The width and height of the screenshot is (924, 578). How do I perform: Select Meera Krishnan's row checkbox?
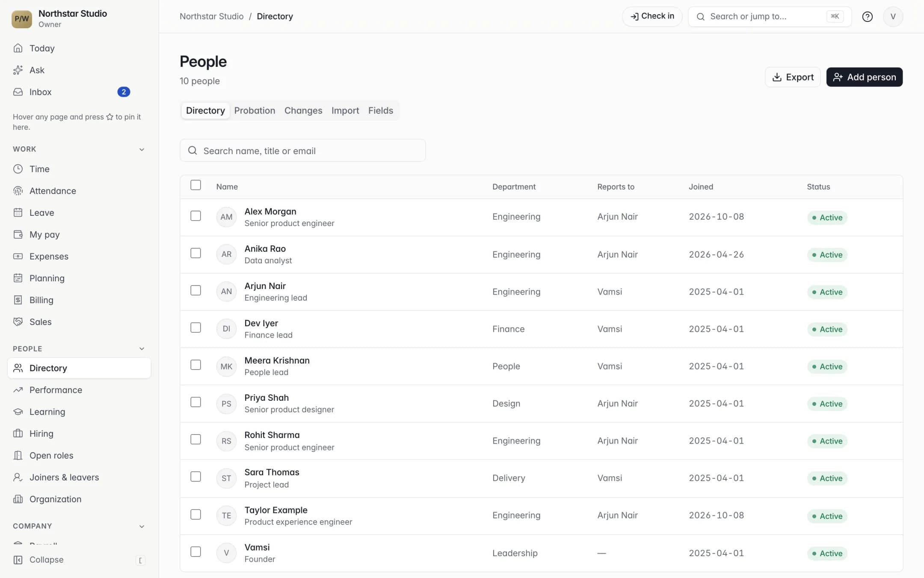point(195,365)
